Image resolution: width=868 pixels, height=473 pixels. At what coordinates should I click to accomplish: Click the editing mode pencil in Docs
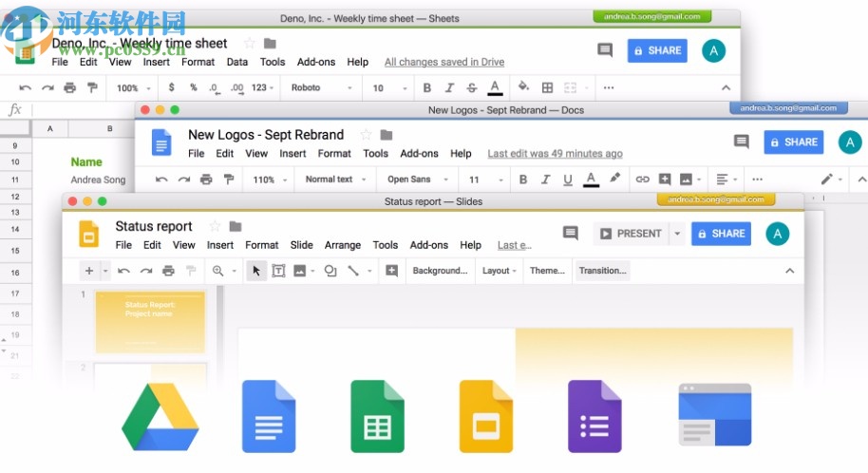coord(826,179)
